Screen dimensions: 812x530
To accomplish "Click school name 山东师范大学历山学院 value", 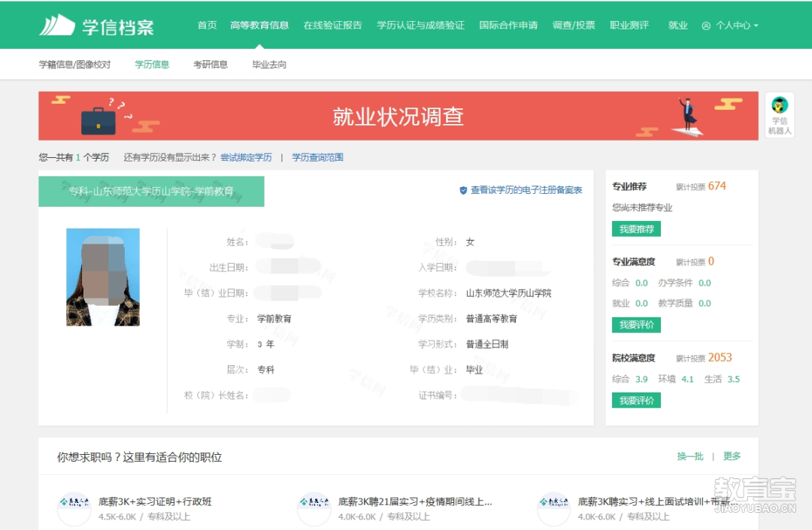I will pyautogui.click(x=508, y=293).
